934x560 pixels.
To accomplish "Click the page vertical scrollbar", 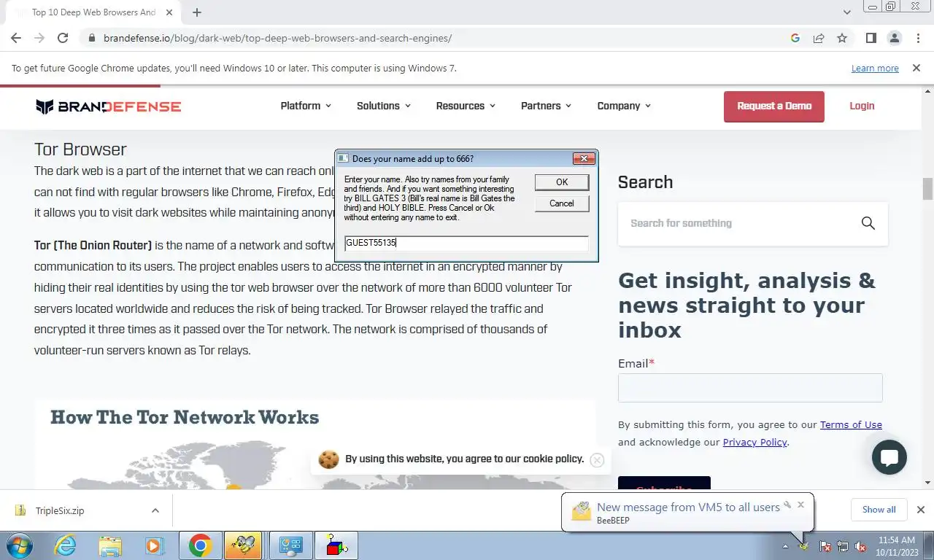I will [x=927, y=188].
